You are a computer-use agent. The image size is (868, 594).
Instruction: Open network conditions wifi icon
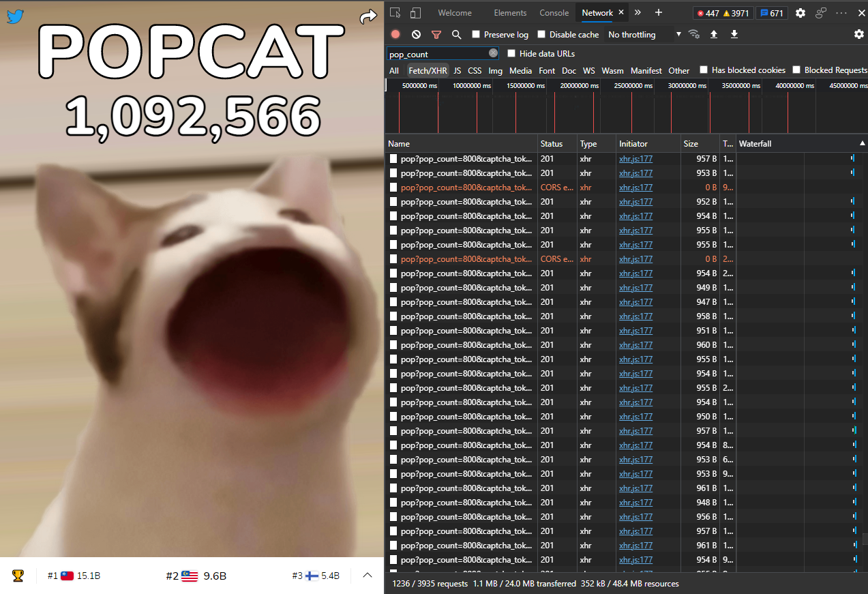[694, 34]
